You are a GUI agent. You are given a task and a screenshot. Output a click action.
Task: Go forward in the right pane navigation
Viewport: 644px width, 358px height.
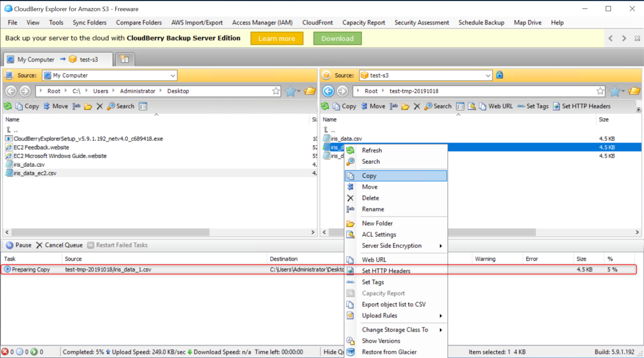point(342,91)
